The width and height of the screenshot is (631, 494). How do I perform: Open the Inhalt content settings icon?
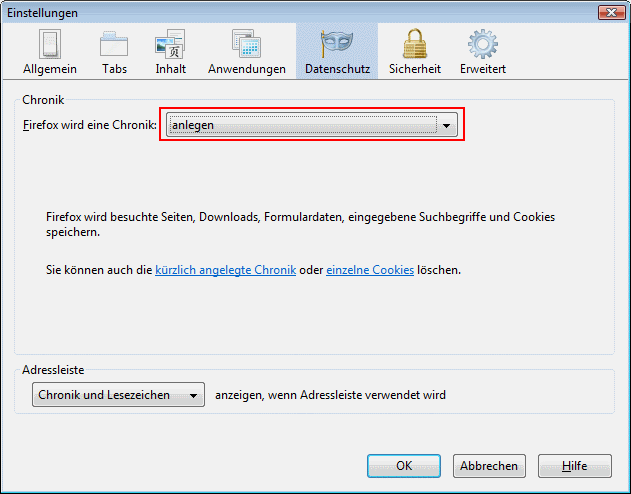pos(170,45)
